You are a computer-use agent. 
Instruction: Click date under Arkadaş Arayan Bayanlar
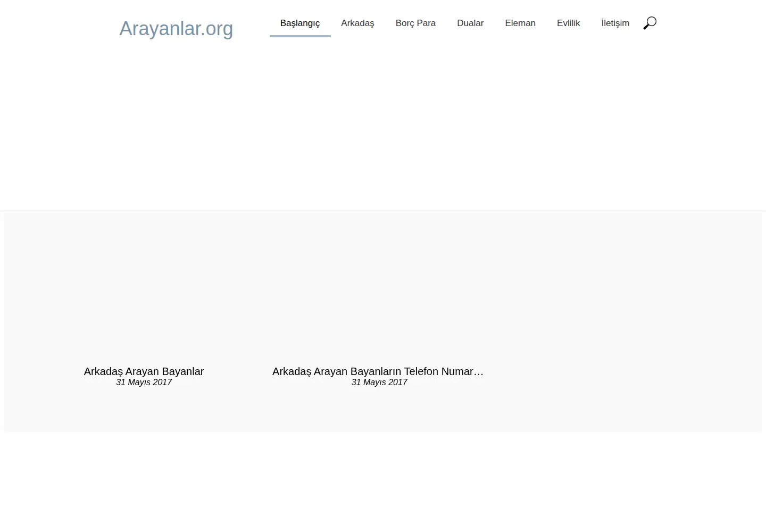pyautogui.click(x=144, y=383)
